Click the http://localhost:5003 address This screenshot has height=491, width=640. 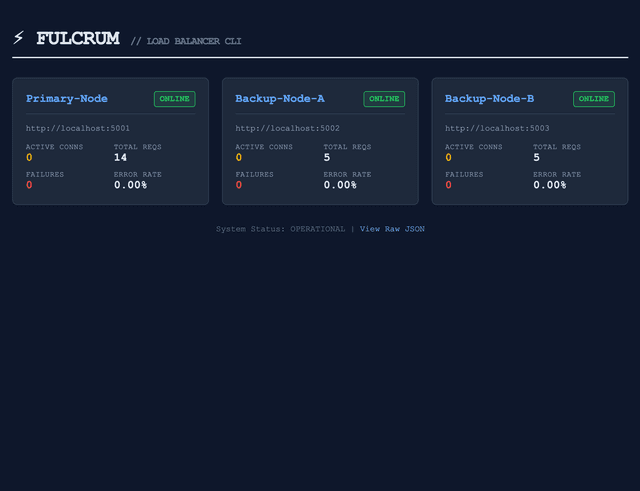pos(497,128)
